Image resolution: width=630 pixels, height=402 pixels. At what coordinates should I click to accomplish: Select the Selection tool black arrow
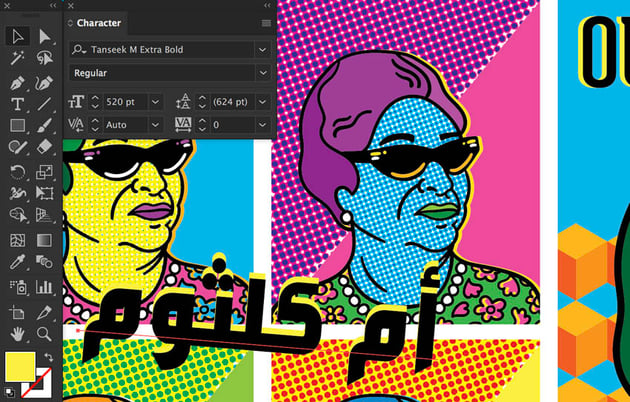[x=17, y=36]
